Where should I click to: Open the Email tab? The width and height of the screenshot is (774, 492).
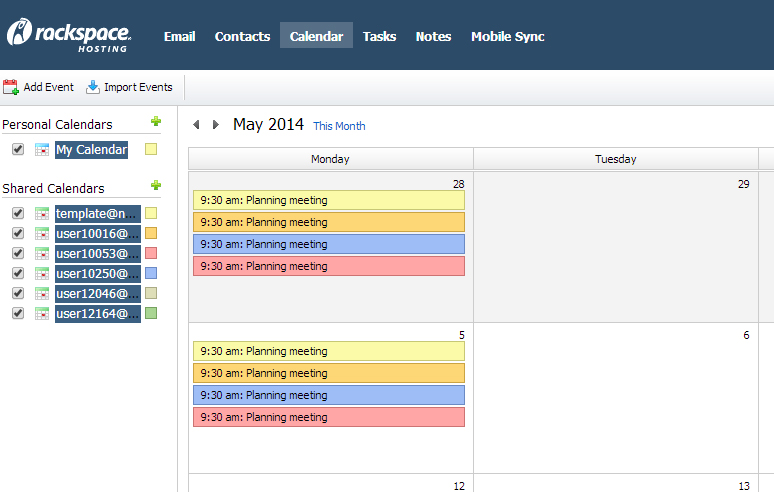tap(179, 36)
